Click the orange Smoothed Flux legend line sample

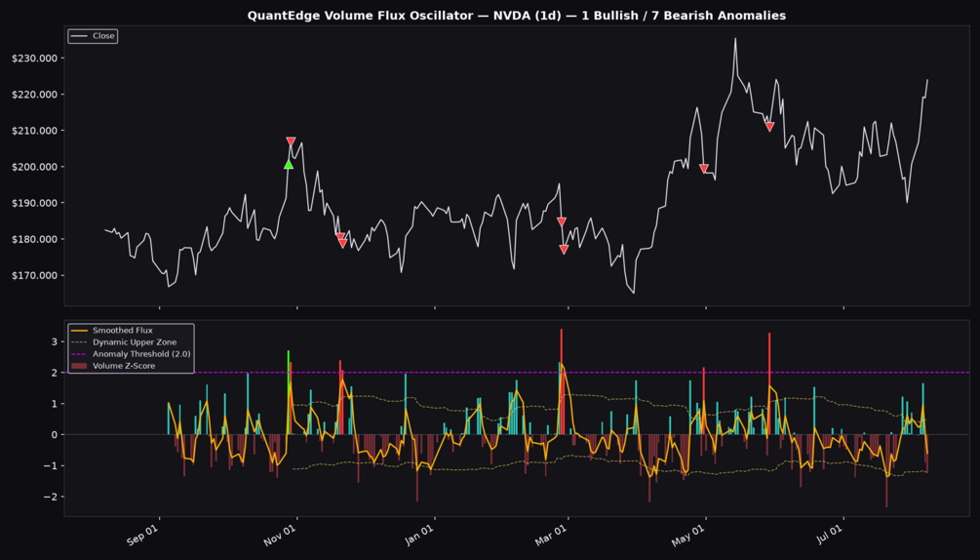[79, 331]
